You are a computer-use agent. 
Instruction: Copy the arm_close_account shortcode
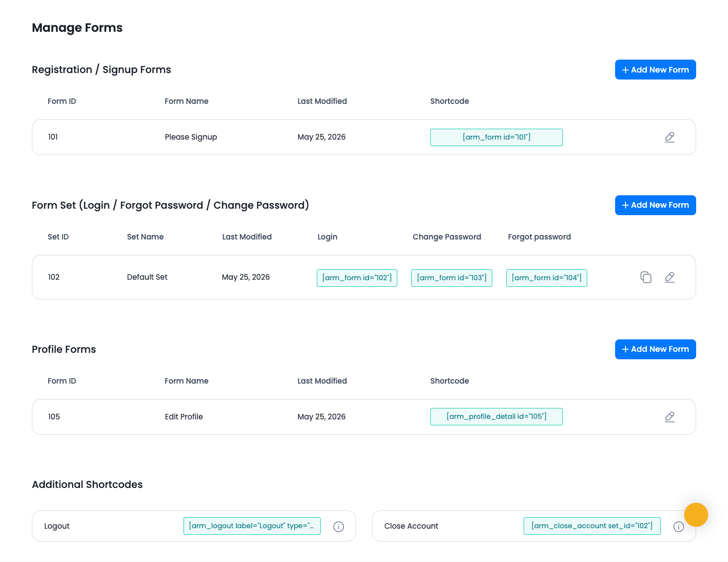pos(592,526)
